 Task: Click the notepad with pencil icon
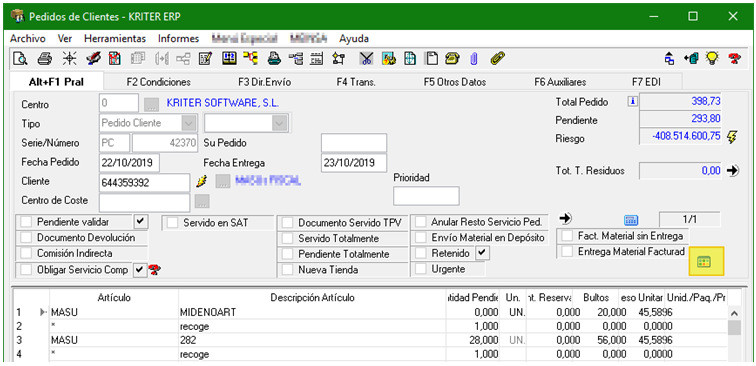[x=205, y=59]
